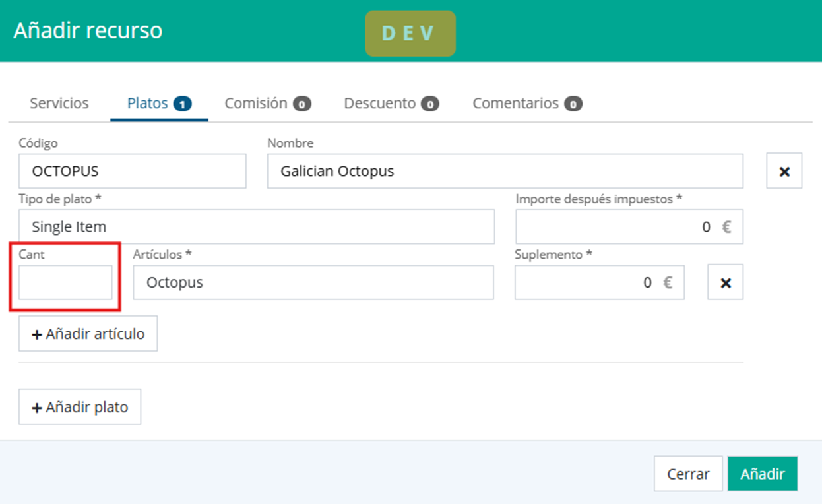
Task: Click the Añadir recurso dialog title
Action: pos(88,30)
